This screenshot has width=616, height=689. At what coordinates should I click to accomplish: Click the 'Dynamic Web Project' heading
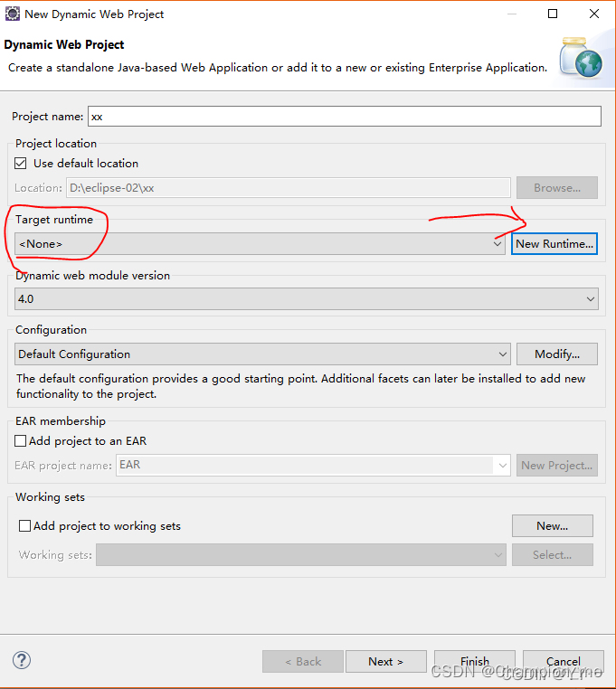[64, 45]
